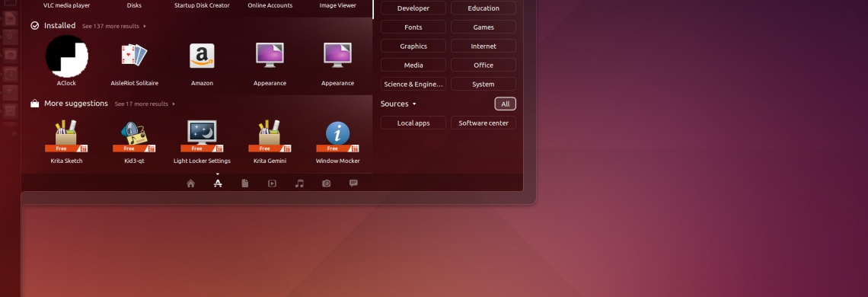Click the All sources button

pyautogui.click(x=506, y=104)
